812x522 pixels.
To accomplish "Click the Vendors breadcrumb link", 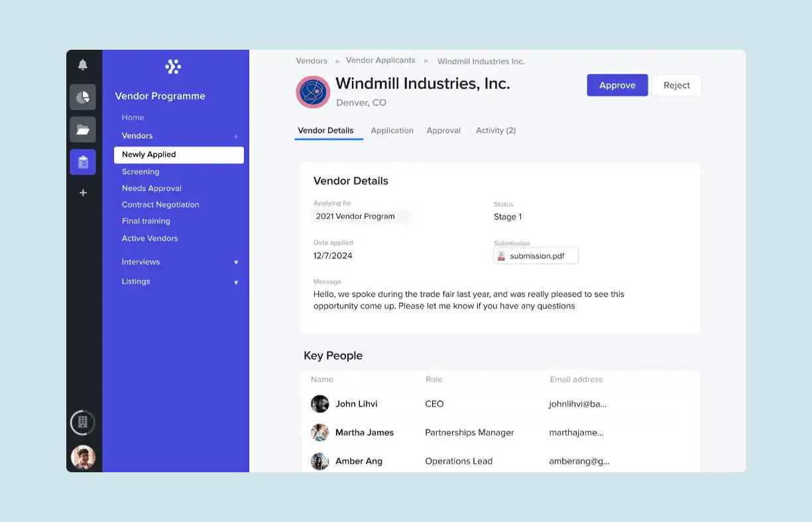I will [x=312, y=61].
